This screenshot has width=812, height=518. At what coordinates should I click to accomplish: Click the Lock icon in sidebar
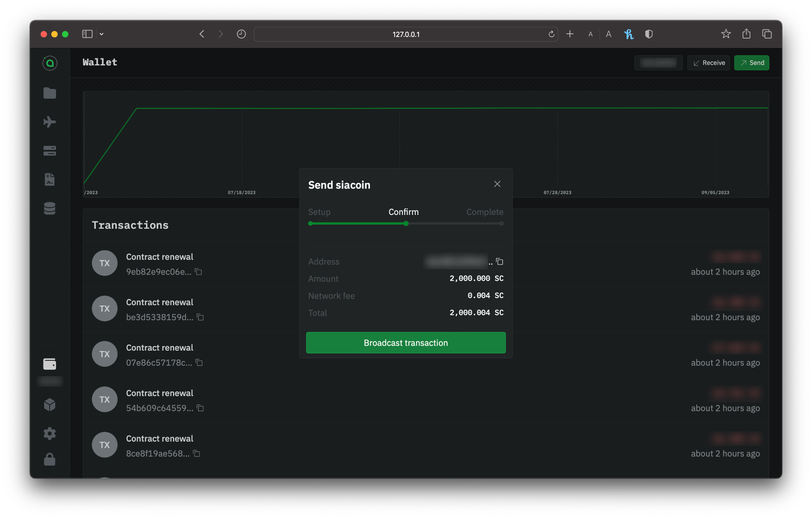[x=50, y=459]
